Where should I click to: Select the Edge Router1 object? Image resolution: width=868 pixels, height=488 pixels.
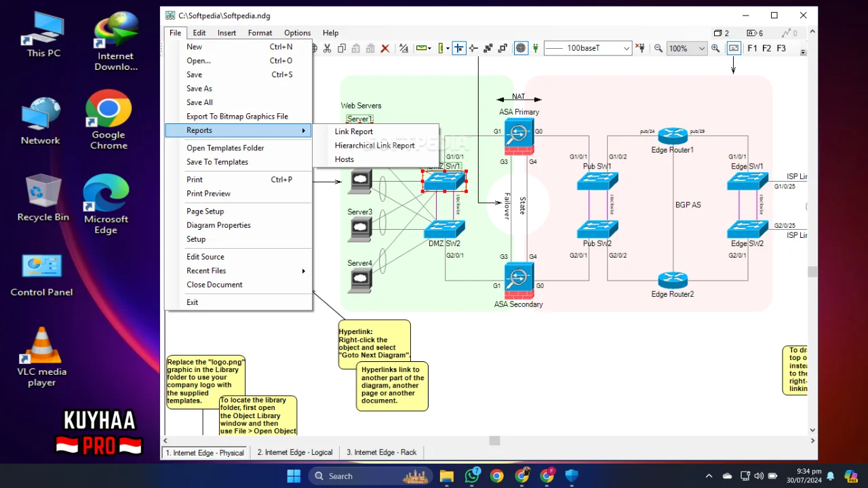pos(673,136)
